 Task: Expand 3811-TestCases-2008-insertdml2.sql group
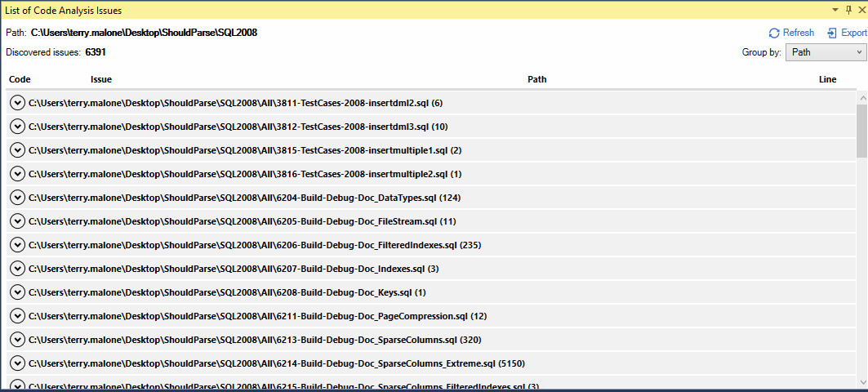point(17,103)
